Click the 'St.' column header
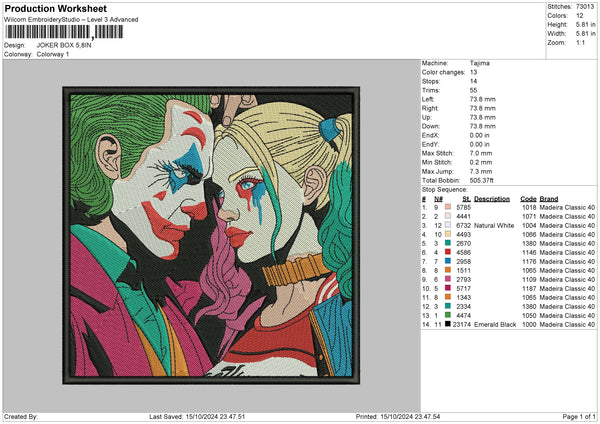The width and height of the screenshot is (600, 424). pos(466,199)
